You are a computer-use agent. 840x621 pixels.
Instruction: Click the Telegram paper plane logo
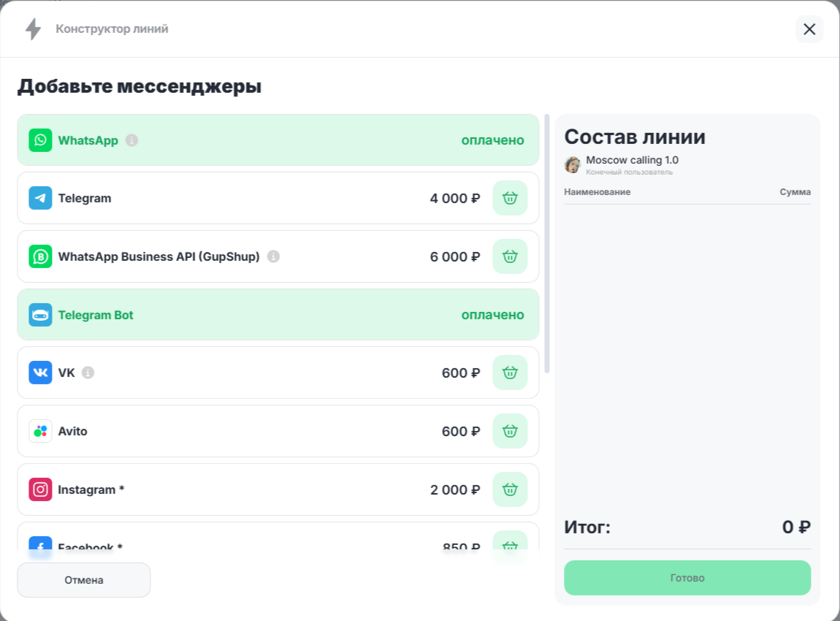[40, 198]
